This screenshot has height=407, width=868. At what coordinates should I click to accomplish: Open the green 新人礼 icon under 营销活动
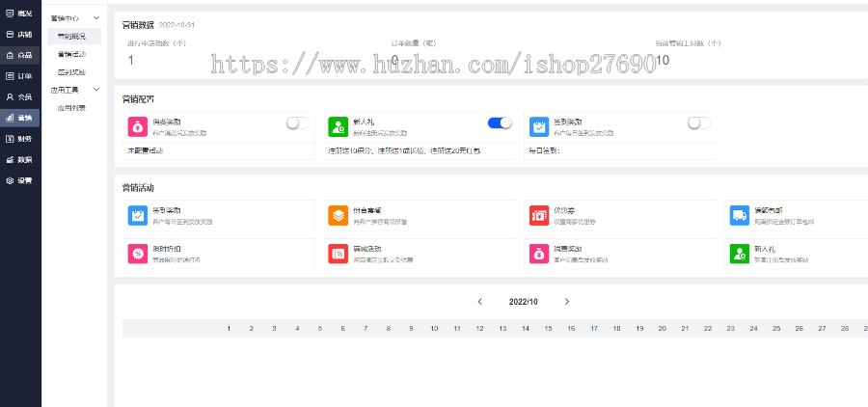click(x=740, y=254)
